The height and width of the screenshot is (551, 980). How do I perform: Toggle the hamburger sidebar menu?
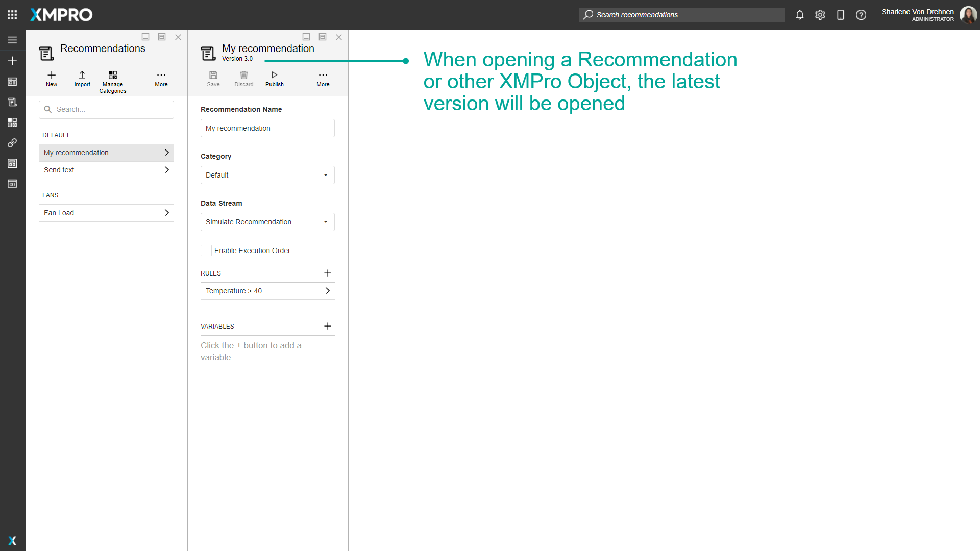(12, 40)
